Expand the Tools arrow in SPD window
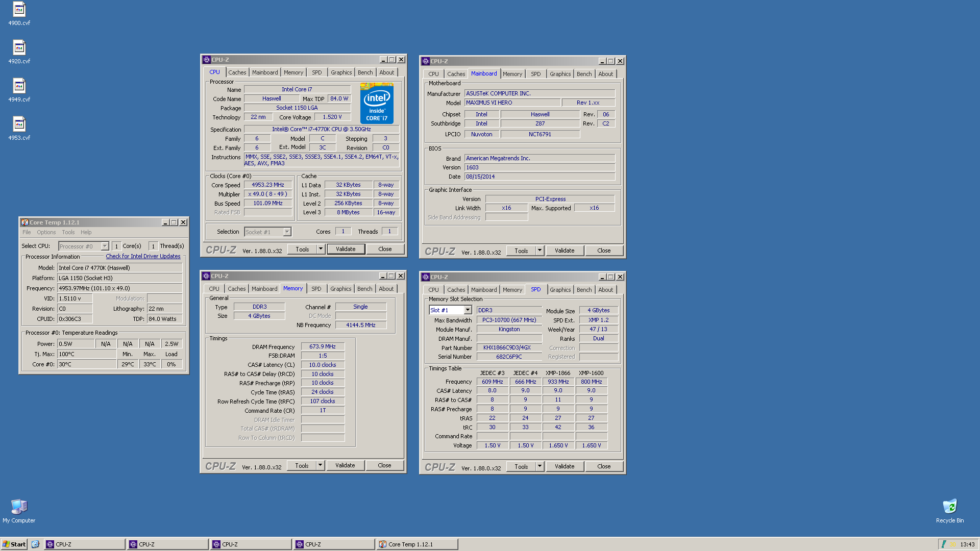980x551 pixels. (540, 466)
